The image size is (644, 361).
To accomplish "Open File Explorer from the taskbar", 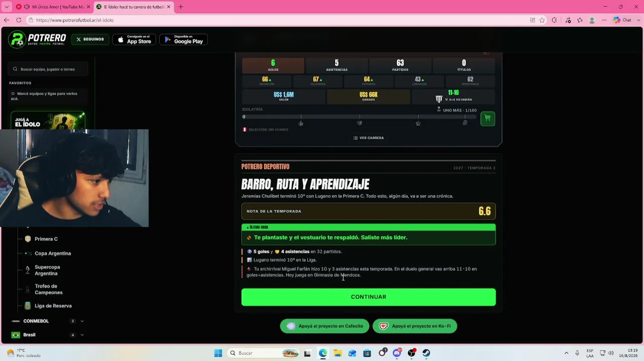I will point(337,353).
